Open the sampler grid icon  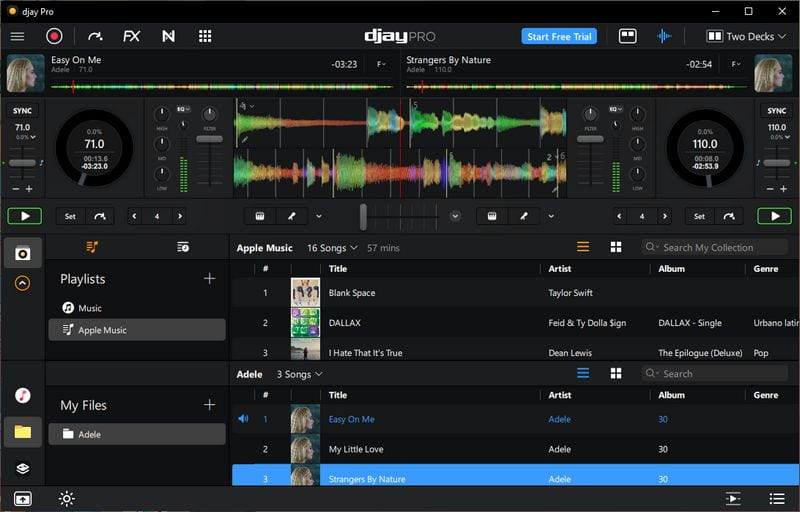[205, 36]
